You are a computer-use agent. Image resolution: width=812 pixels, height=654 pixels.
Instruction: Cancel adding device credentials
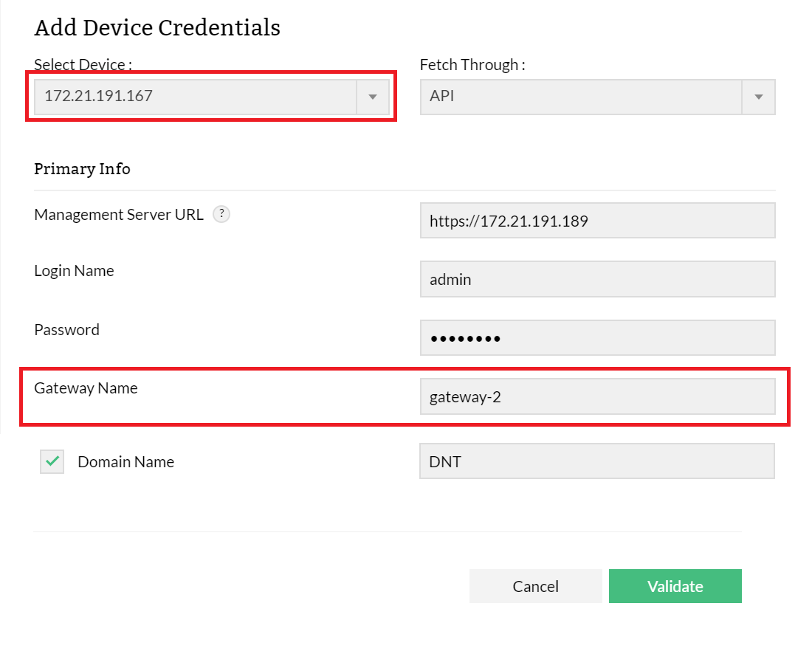point(535,586)
